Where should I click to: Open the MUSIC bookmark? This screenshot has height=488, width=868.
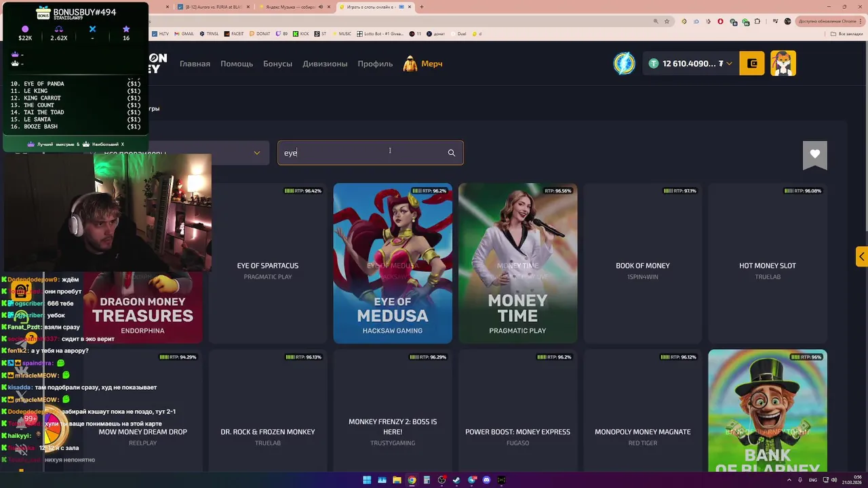pyautogui.click(x=342, y=34)
